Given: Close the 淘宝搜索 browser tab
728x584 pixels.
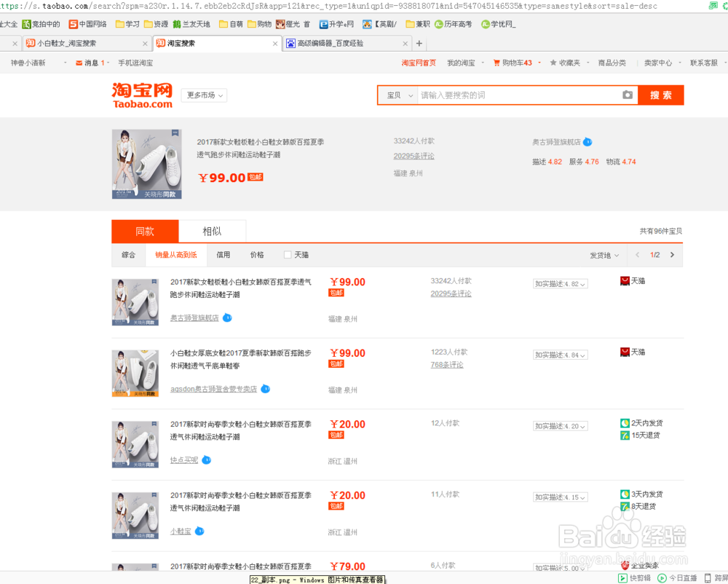Looking at the screenshot, I should click(x=275, y=44).
